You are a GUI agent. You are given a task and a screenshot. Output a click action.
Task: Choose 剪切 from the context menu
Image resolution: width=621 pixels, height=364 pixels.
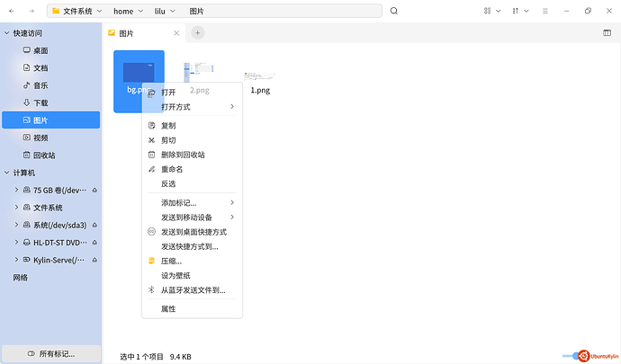point(192,140)
